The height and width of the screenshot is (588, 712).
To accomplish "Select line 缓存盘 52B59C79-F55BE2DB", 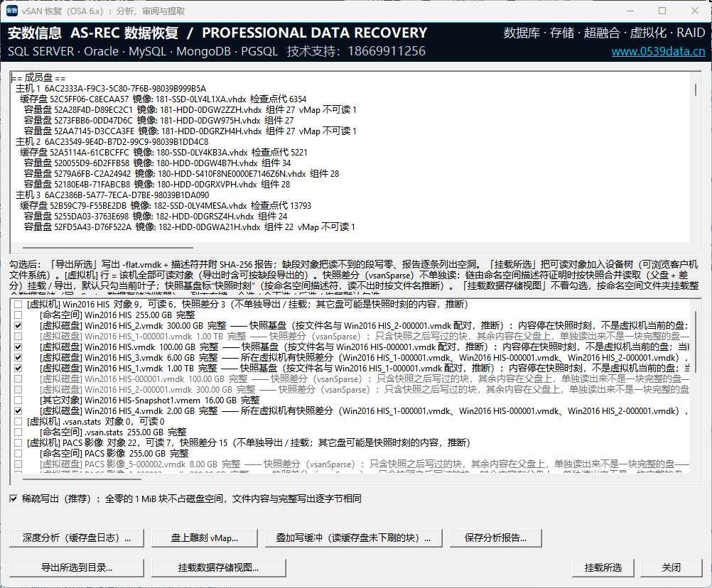I will pyautogui.click(x=166, y=205).
